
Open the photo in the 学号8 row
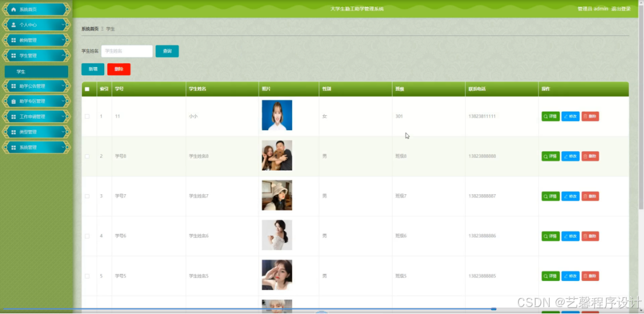pyautogui.click(x=277, y=155)
